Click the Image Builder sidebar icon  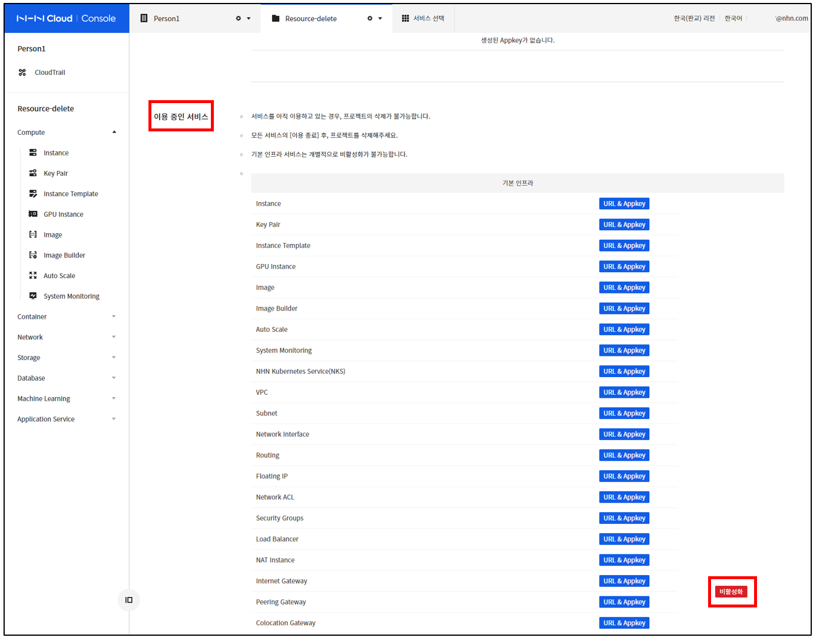[33, 255]
